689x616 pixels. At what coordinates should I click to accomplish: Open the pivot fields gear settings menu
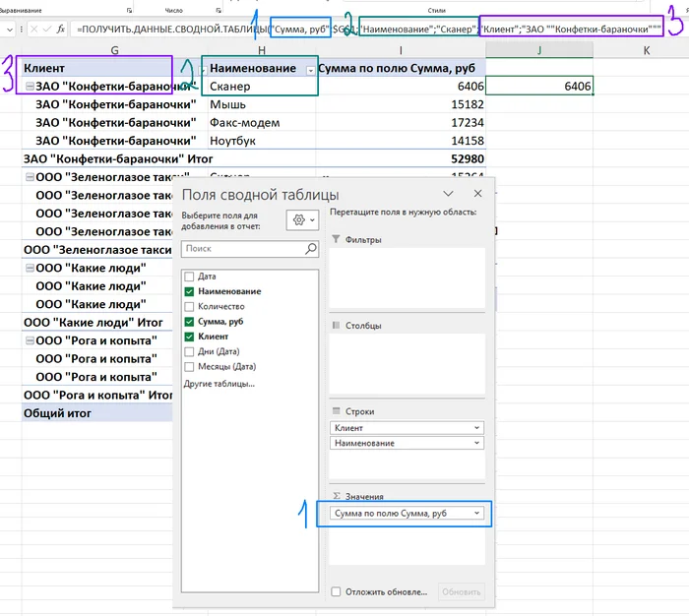(301, 220)
